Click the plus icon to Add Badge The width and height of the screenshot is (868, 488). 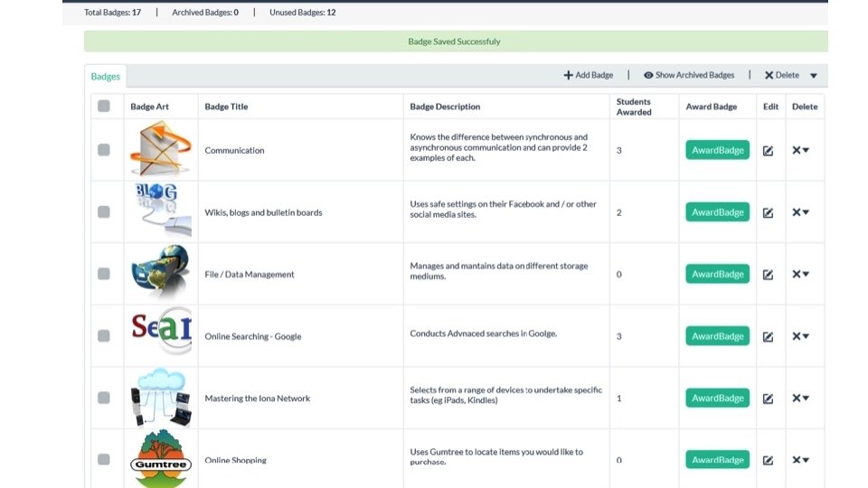coord(568,75)
